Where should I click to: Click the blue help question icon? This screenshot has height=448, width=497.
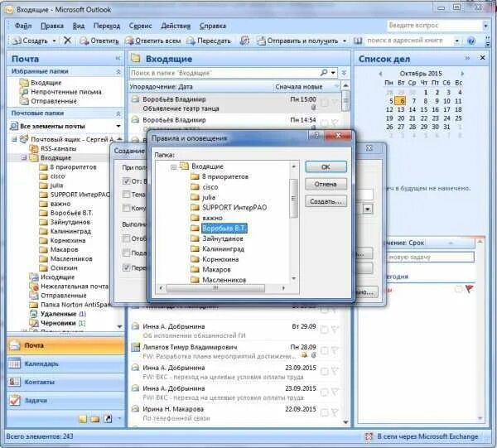point(471,41)
